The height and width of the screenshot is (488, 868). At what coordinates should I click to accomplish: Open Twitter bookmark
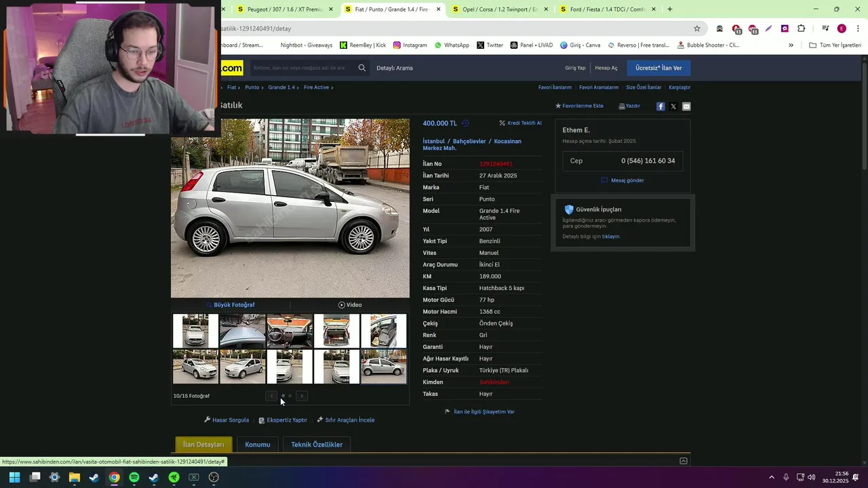[x=490, y=45]
